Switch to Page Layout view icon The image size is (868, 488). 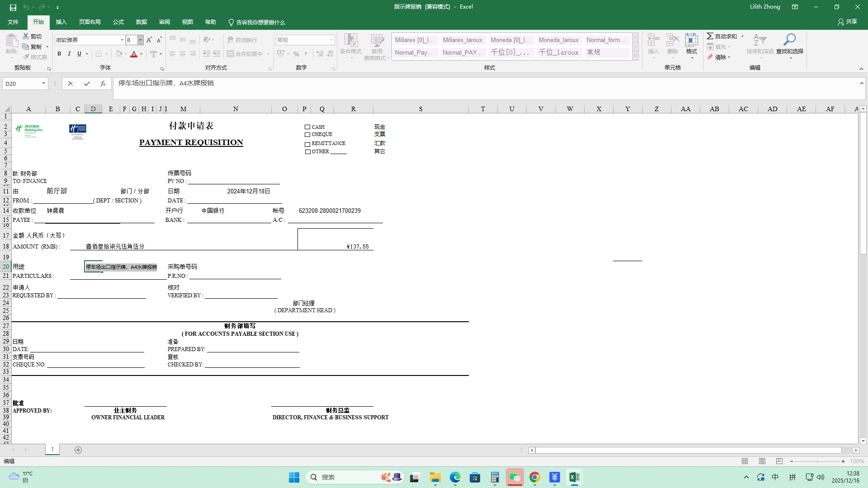762,461
